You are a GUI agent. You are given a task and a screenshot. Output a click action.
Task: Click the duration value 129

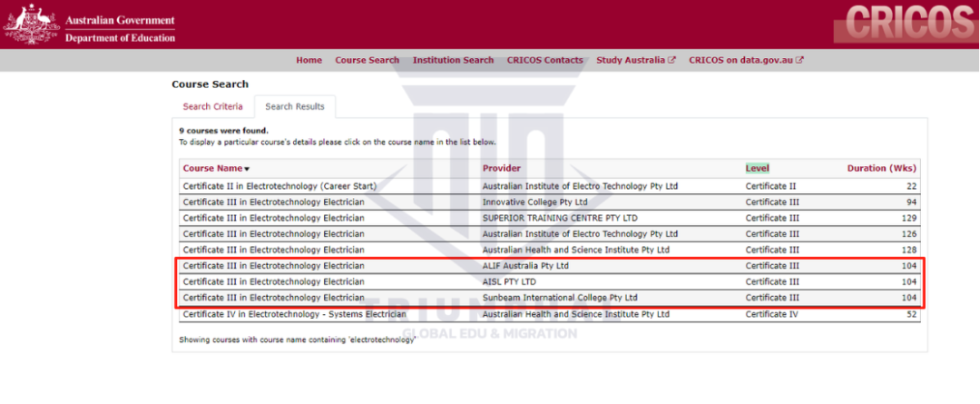pyautogui.click(x=909, y=218)
